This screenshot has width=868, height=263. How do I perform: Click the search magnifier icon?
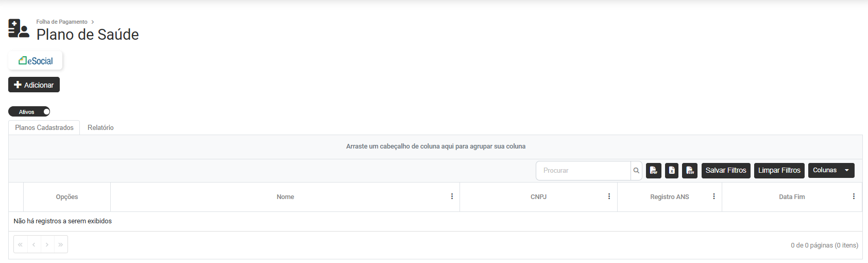pyautogui.click(x=636, y=171)
